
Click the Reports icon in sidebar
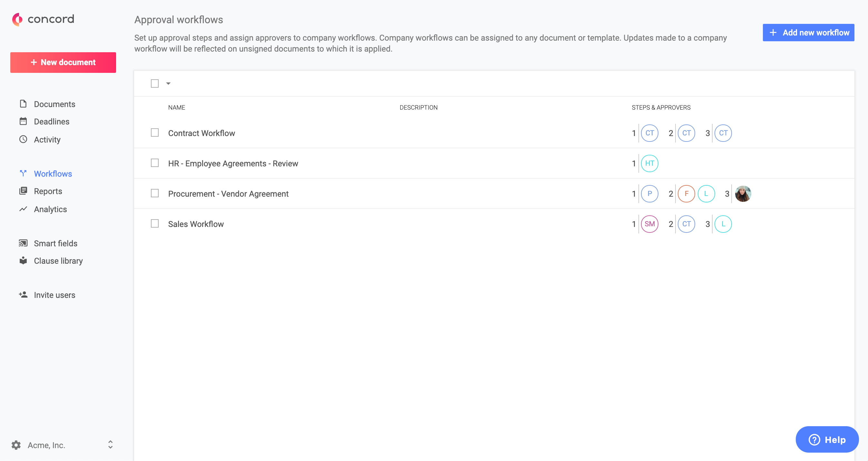[x=23, y=191]
